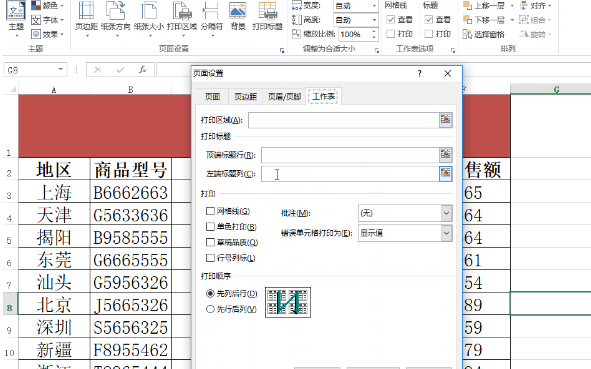The image size is (591, 369).
Task: Click the Page Setup dialog help question mark
Action: (x=420, y=73)
